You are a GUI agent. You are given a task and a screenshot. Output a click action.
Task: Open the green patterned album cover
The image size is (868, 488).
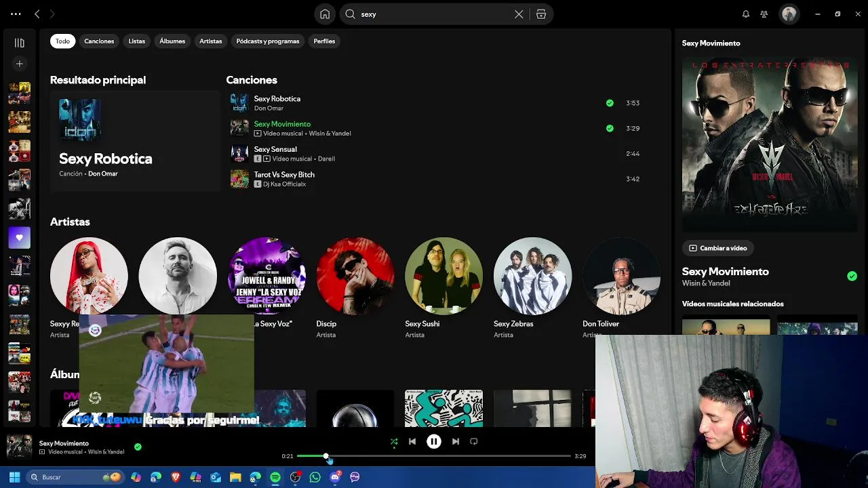444,408
